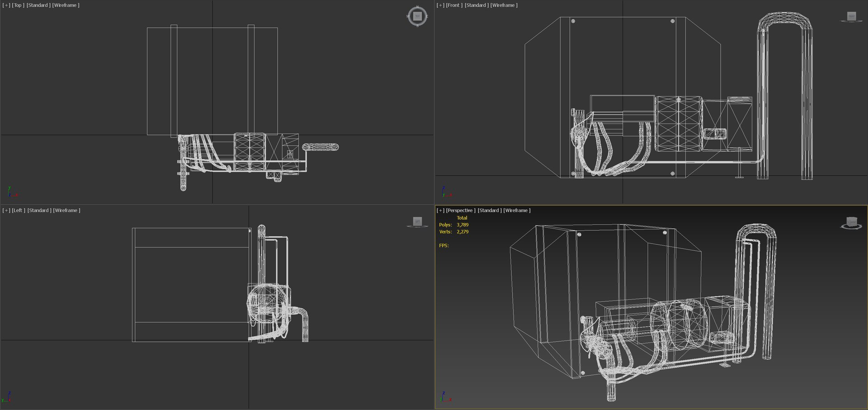Open [Standard] menu in Front viewport
868x410 pixels.
point(477,5)
